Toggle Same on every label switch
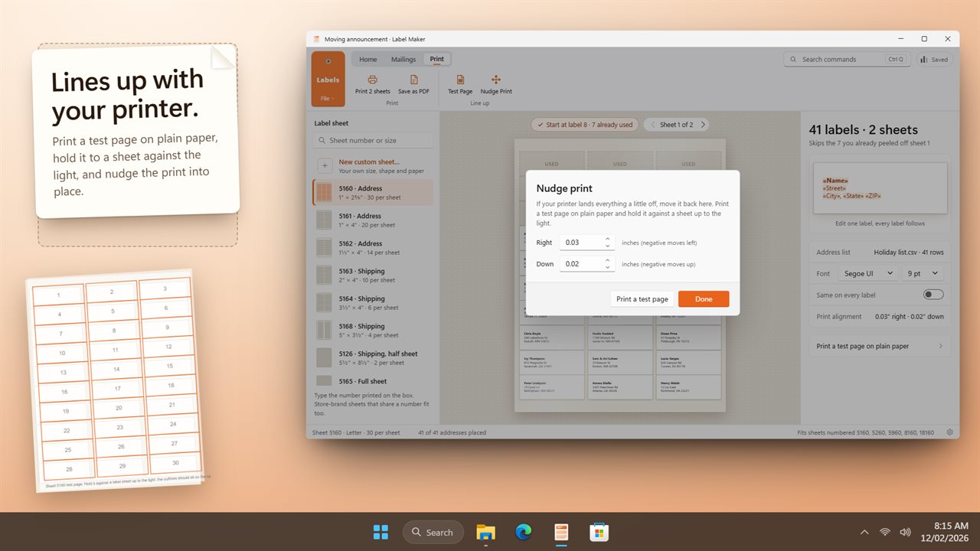 933,295
